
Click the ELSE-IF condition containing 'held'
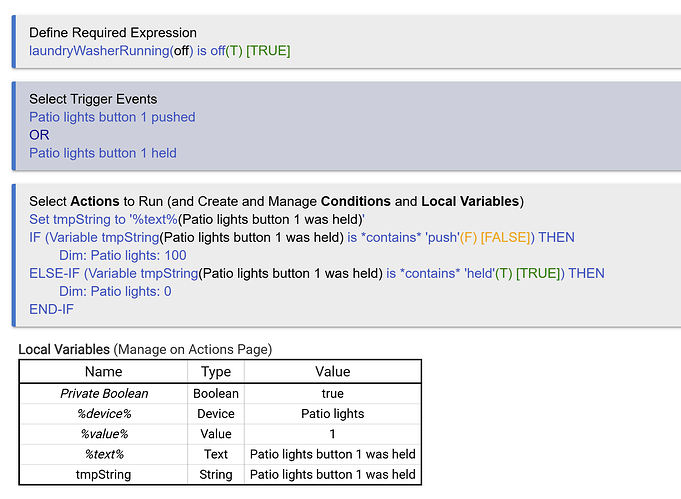point(317,273)
